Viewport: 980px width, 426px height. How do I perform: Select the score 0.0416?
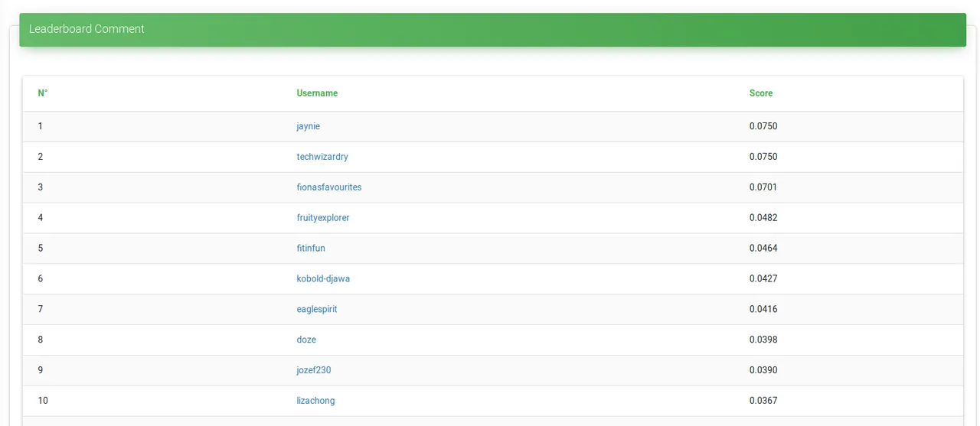click(x=763, y=310)
